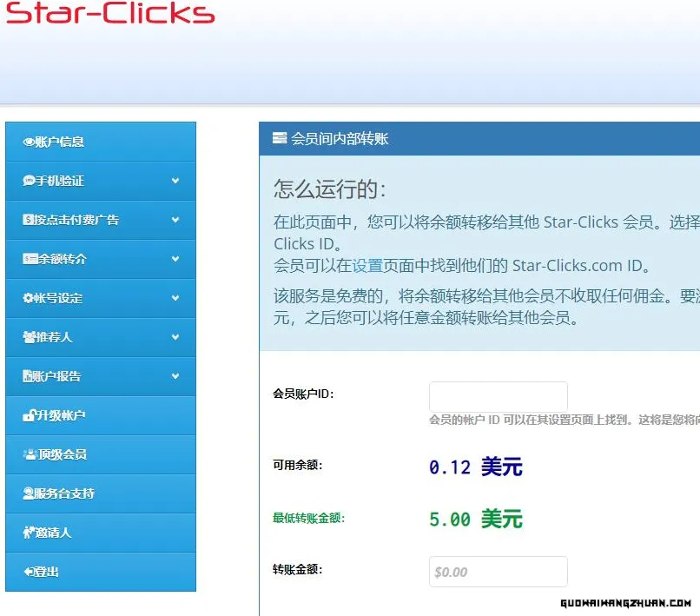The width and height of the screenshot is (700, 616).
Task: Open the 推荐人 menu item
Action: (x=101, y=337)
